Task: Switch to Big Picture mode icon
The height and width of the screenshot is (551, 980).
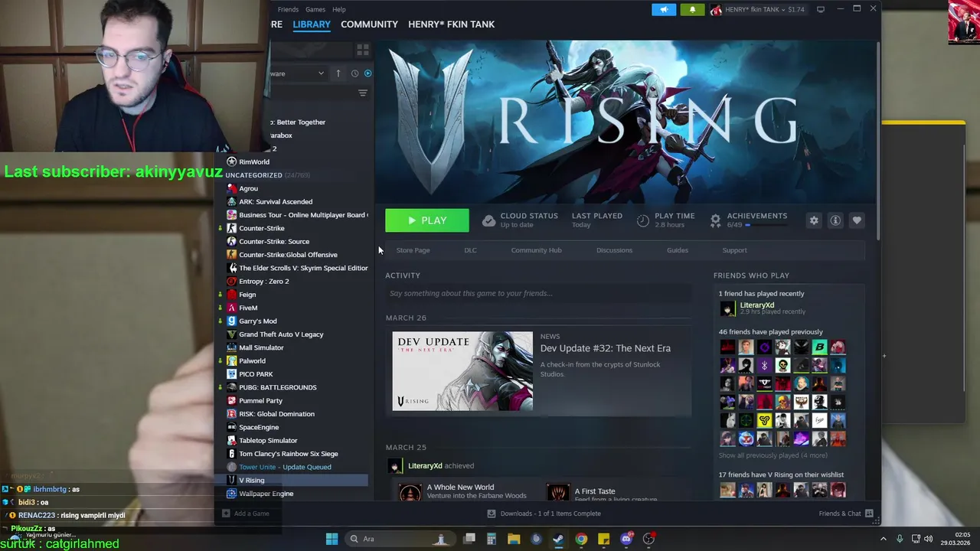Action: [821, 9]
